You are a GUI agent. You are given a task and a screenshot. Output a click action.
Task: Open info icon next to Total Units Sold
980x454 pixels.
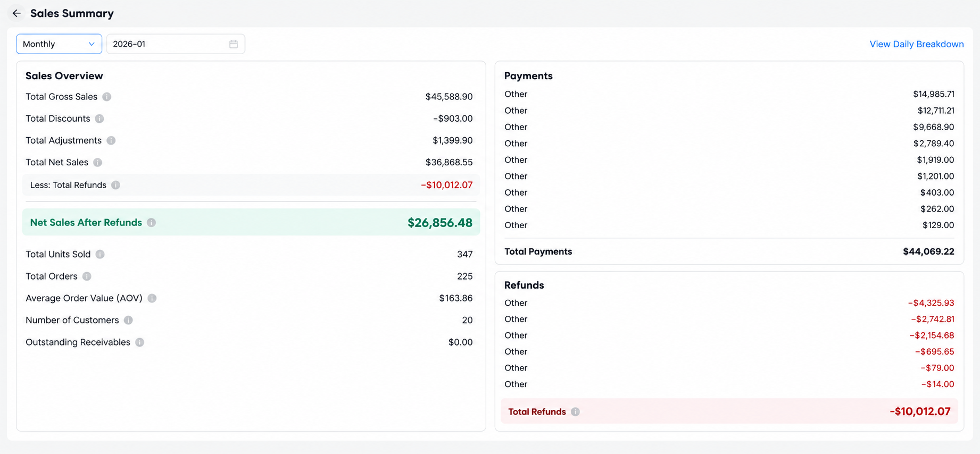(100, 254)
